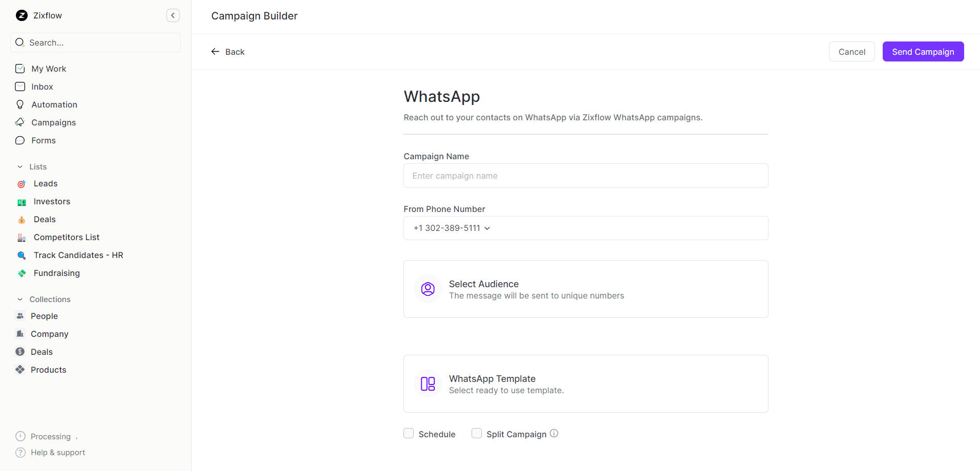Select the Campaigns icon in sidebar
Screen dimensions: 980x471
(x=19, y=122)
